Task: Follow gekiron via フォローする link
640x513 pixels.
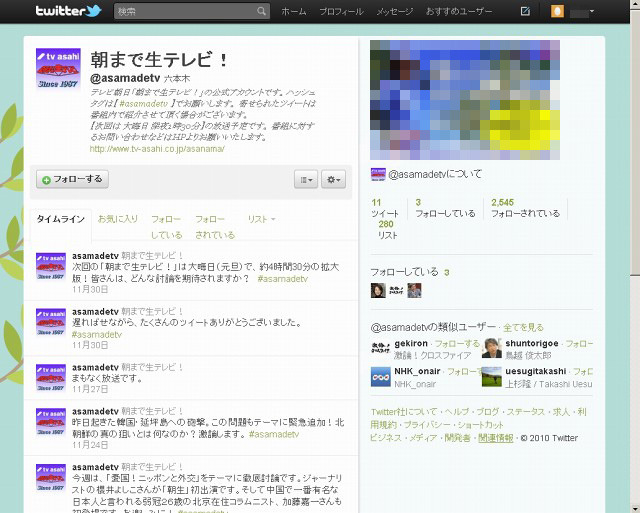Action: coord(457,343)
